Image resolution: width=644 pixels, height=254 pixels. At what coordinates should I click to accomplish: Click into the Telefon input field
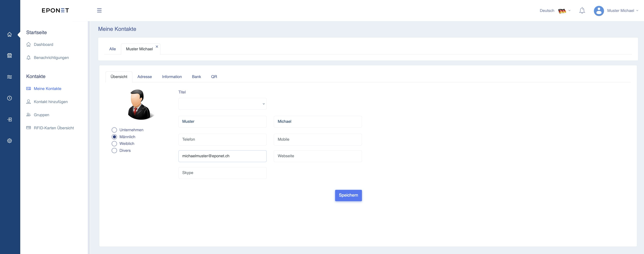click(x=222, y=140)
